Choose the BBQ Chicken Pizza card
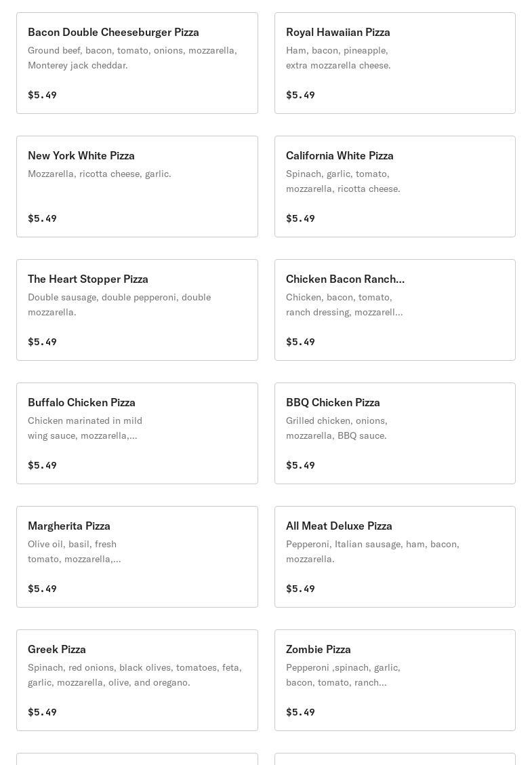 point(395,433)
